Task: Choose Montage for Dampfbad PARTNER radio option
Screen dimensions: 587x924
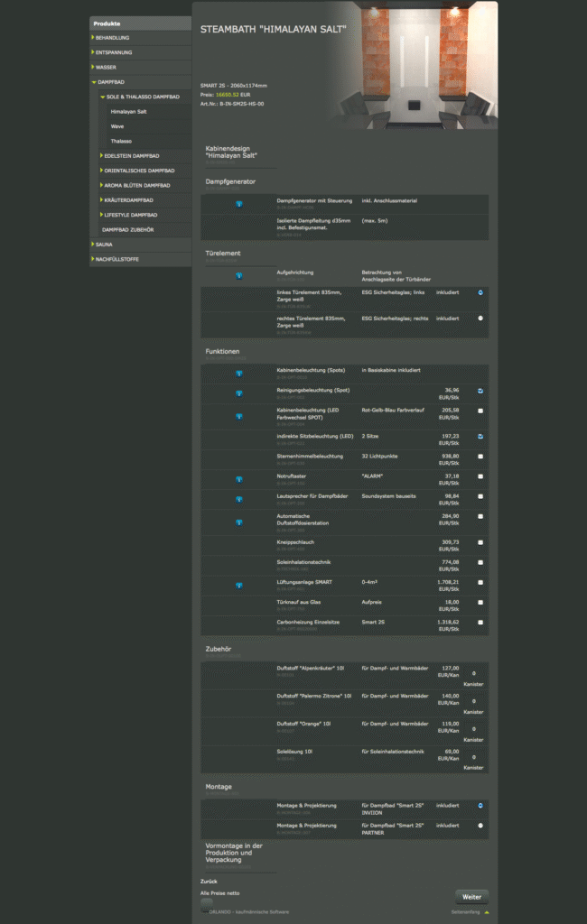Action: (x=480, y=826)
